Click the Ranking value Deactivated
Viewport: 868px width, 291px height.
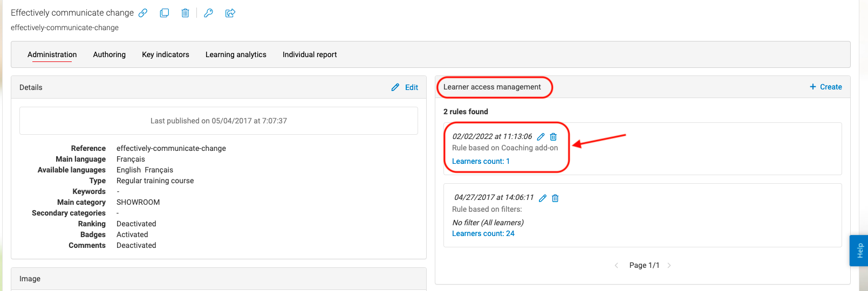click(136, 224)
